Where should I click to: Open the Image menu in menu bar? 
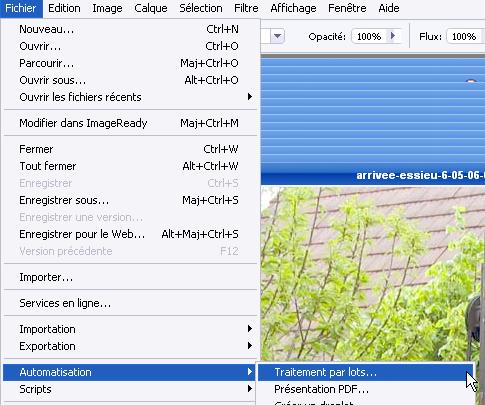pos(107,8)
